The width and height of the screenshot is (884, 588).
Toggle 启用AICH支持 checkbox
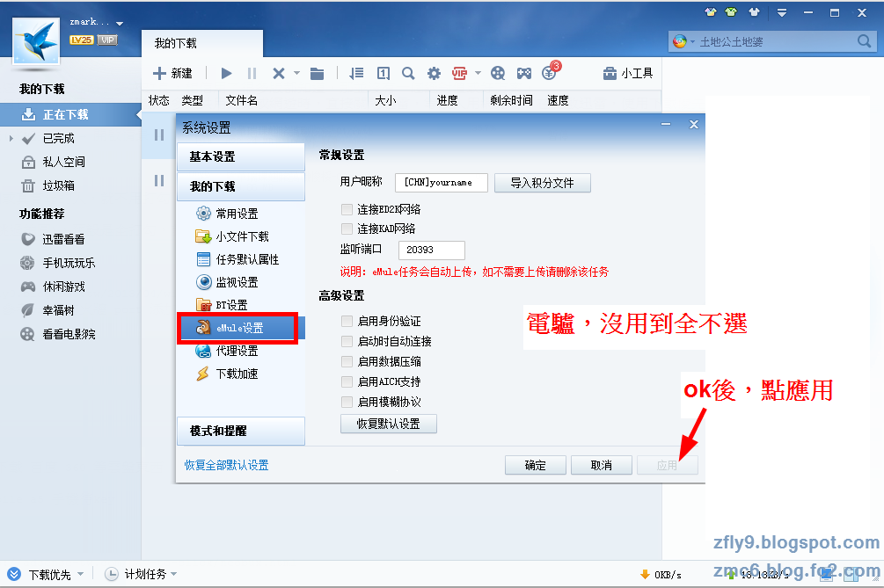pyautogui.click(x=347, y=381)
